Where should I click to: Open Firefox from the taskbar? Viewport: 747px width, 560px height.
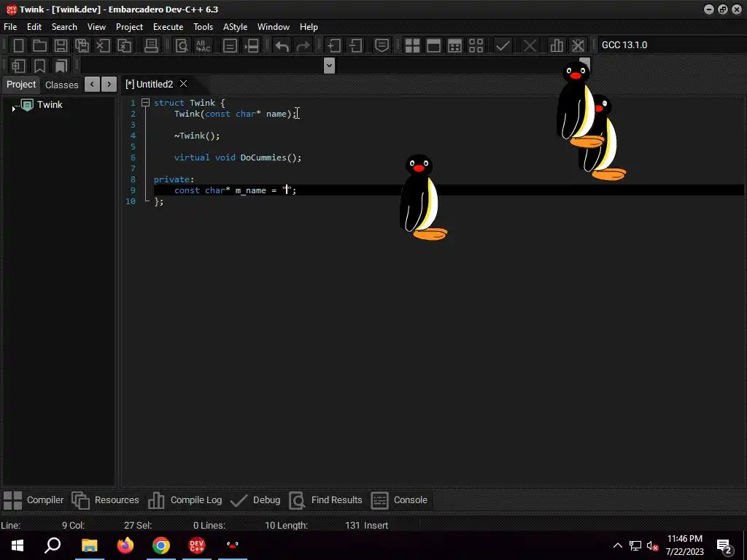click(x=125, y=545)
